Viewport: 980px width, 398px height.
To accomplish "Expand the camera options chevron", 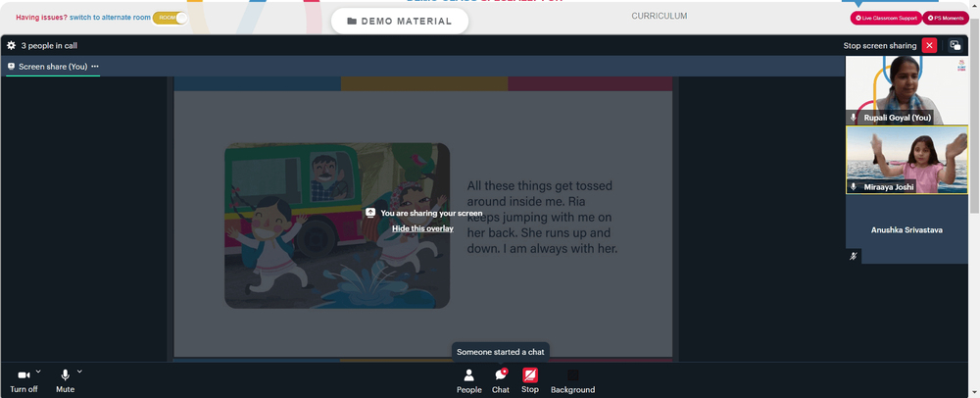I will click(39, 372).
